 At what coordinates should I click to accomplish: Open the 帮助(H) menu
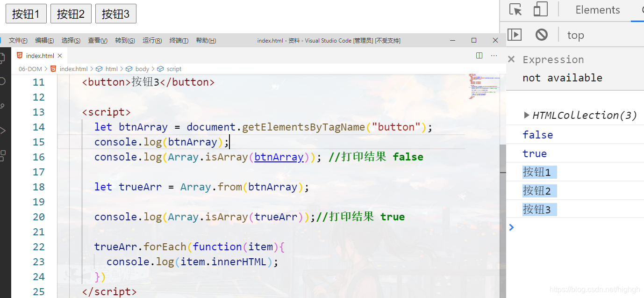[x=206, y=41]
